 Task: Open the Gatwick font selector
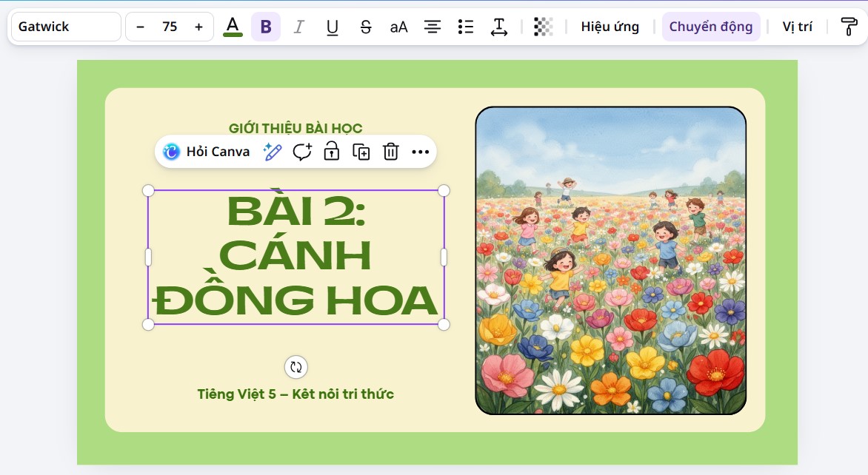point(65,27)
